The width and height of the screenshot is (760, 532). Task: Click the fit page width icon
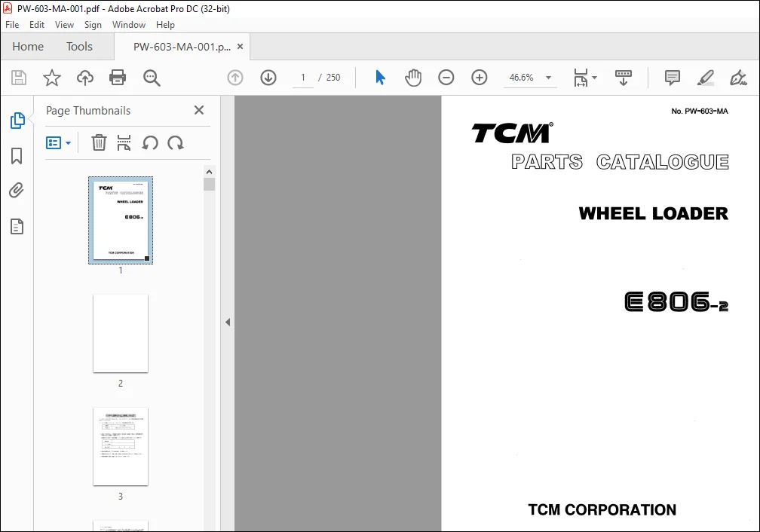coord(581,78)
